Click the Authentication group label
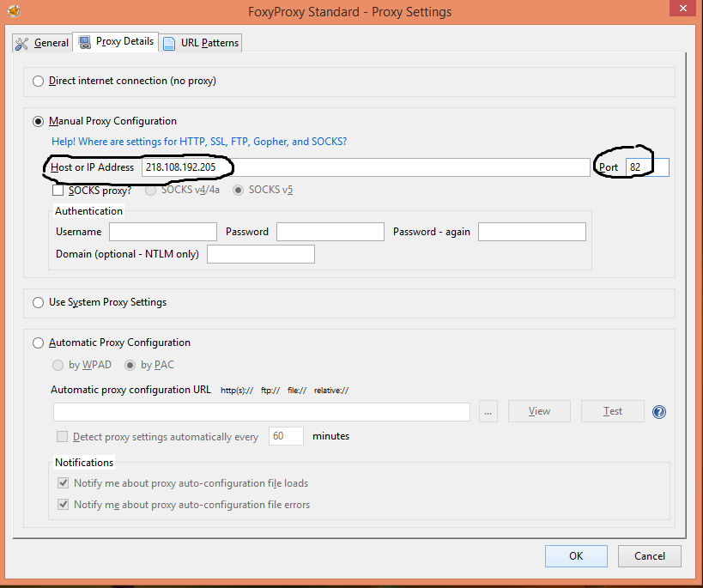Image resolution: width=703 pixels, height=588 pixels. coord(88,211)
